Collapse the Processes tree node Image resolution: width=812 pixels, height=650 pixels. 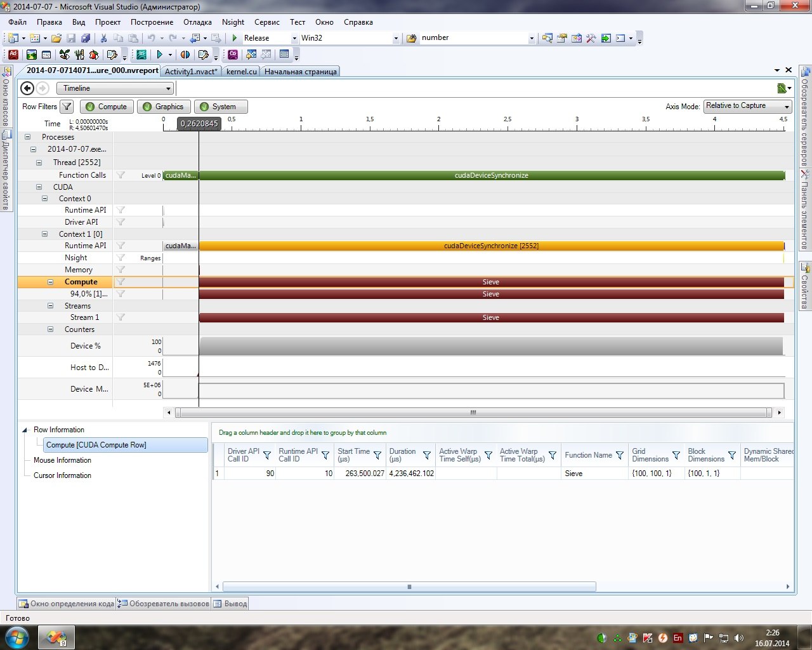(x=27, y=137)
